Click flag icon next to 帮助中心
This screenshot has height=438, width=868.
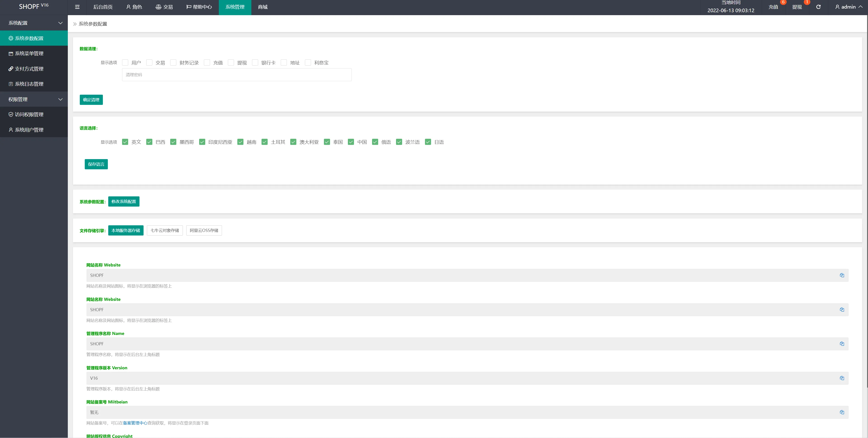coord(189,7)
